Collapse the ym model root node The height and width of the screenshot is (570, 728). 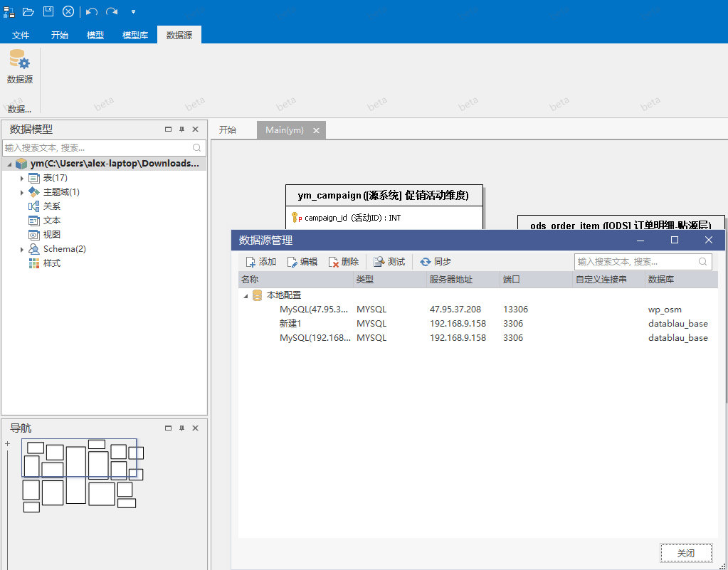(x=10, y=164)
